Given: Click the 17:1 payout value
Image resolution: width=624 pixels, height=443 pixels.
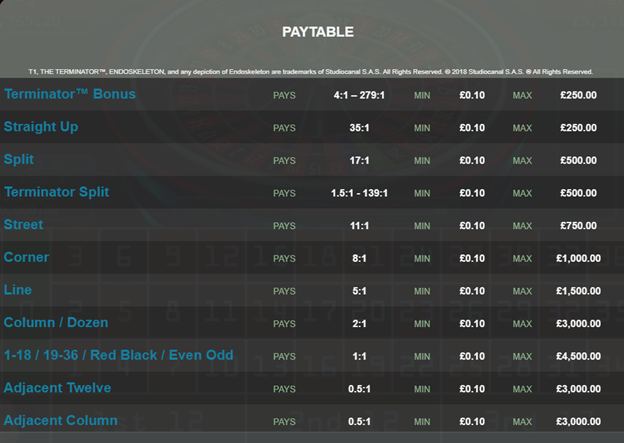Looking at the screenshot, I should coord(359,160).
